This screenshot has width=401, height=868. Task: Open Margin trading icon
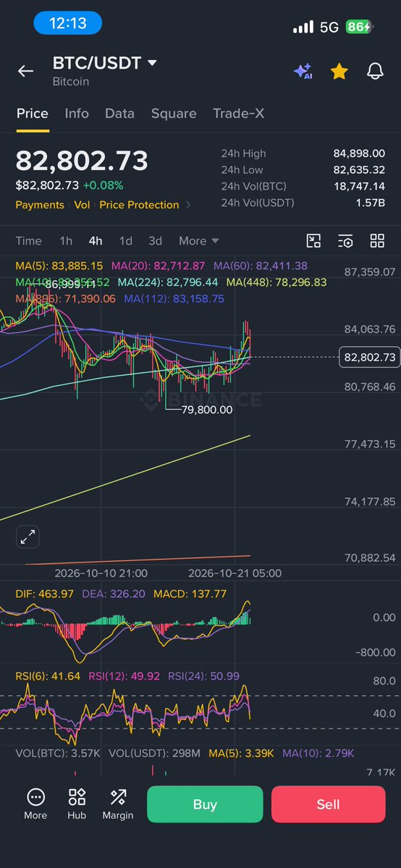point(118,804)
